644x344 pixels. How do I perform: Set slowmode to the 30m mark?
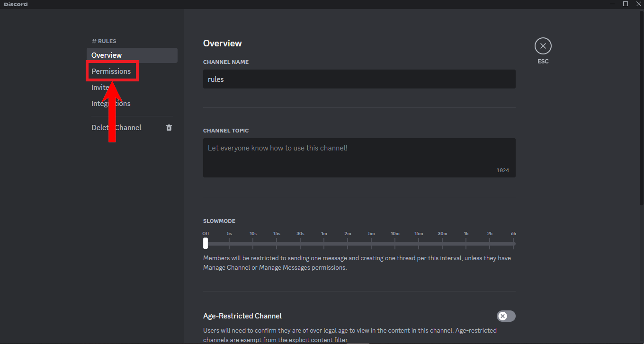pos(442,243)
